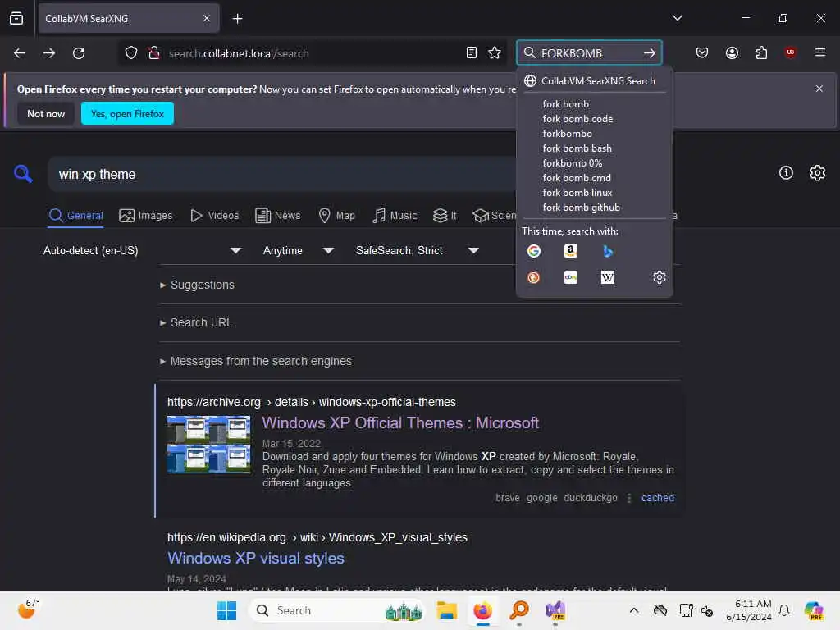Search this time with Amazon
Viewport: 840px width, 630px height.
(x=571, y=251)
